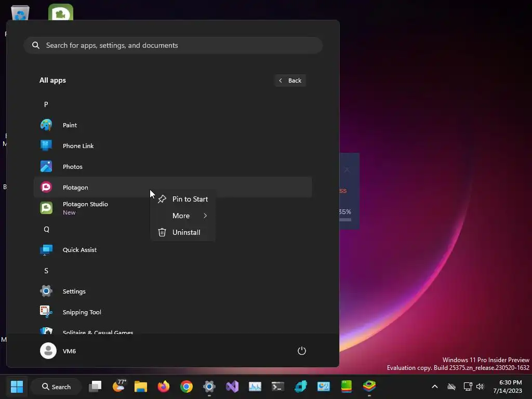Open the Recycle Bin desktop icon
This screenshot has height=399, width=532.
coord(20,13)
